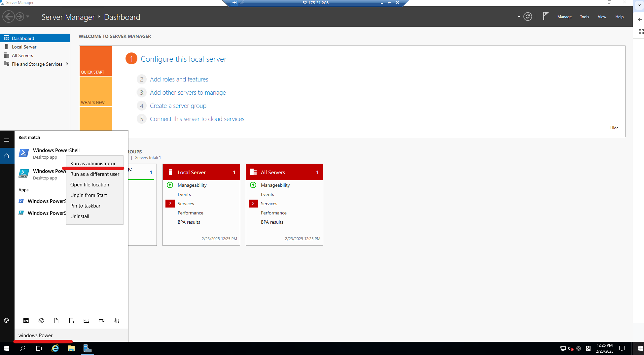Select the Windows PowerShell best match result
Viewport: 644px width, 355px height.
(x=71, y=153)
